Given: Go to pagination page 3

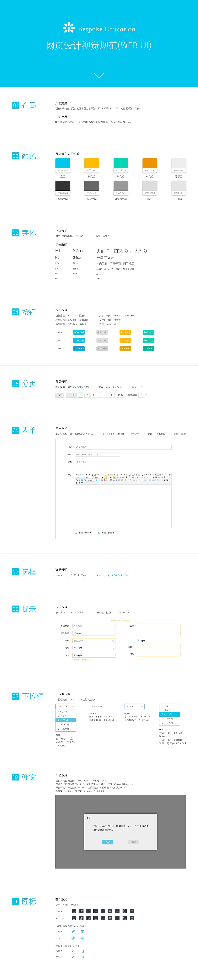Looking at the screenshot, I should 93,395.
